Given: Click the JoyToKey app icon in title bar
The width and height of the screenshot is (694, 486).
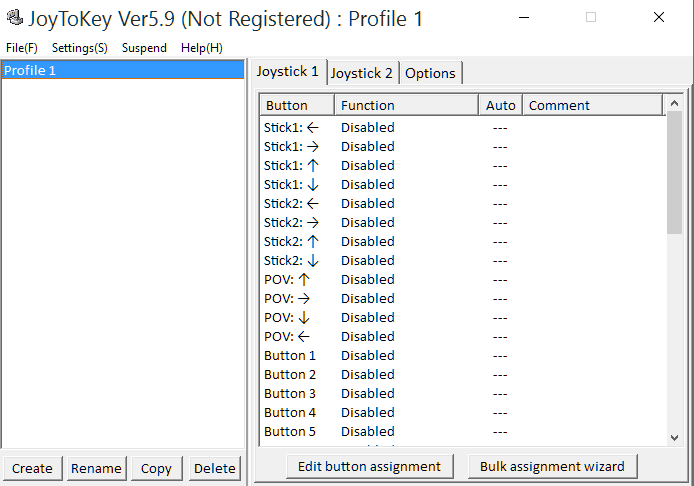Looking at the screenshot, I should (x=15, y=18).
